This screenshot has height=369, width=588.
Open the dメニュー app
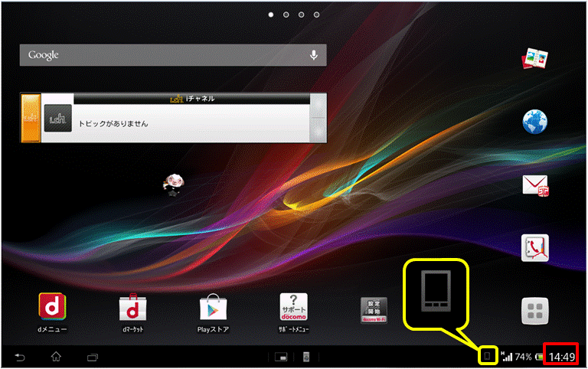pyautogui.click(x=54, y=309)
